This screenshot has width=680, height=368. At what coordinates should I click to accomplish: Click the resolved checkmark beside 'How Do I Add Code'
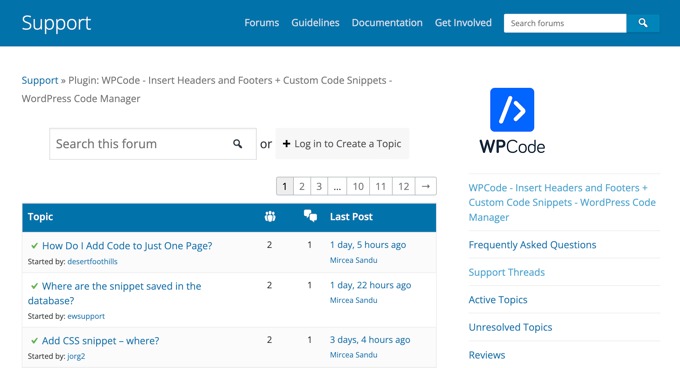34,246
